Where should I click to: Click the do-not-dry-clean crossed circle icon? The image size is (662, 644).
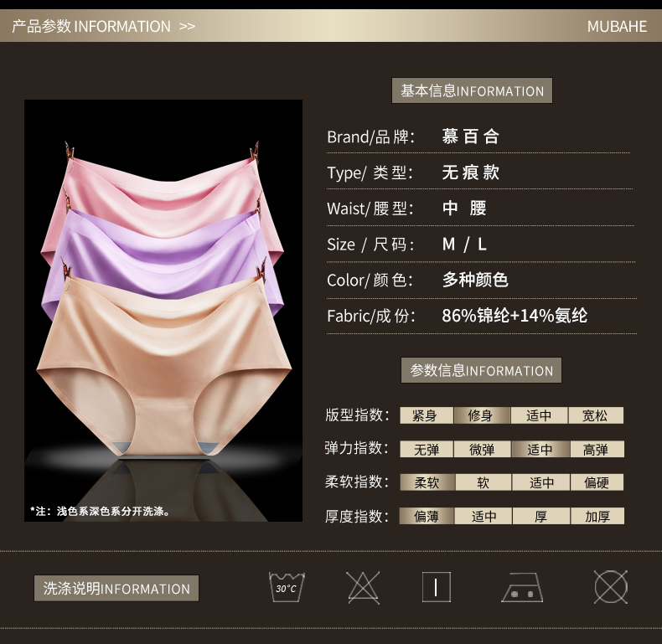click(611, 587)
